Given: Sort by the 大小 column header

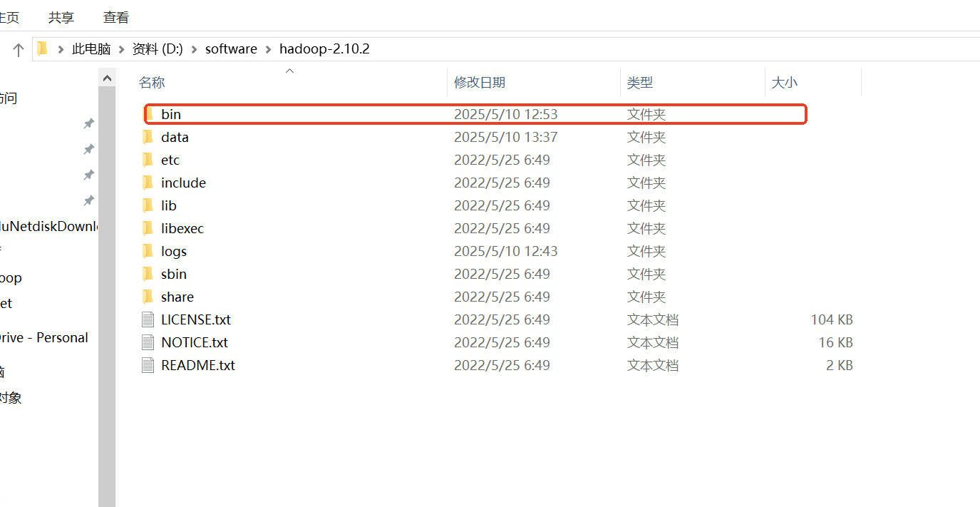Looking at the screenshot, I should pos(785,83).
